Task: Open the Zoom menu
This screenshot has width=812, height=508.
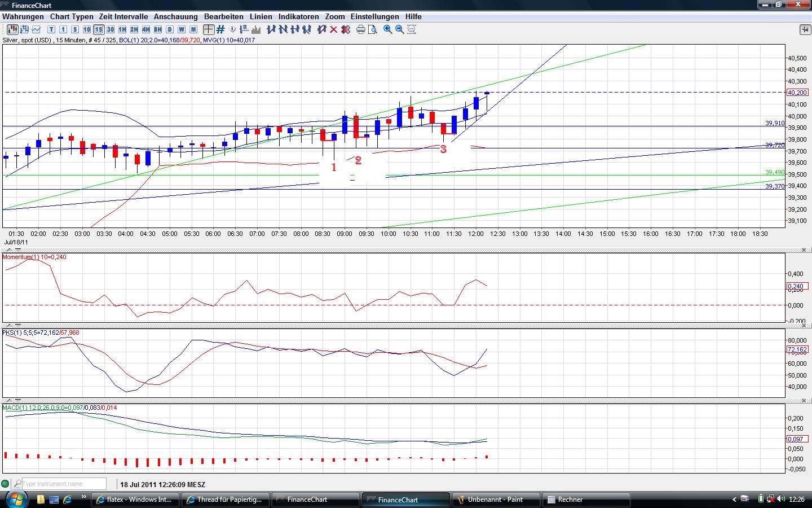Action: pyautogui.click(x=335, y=17)
